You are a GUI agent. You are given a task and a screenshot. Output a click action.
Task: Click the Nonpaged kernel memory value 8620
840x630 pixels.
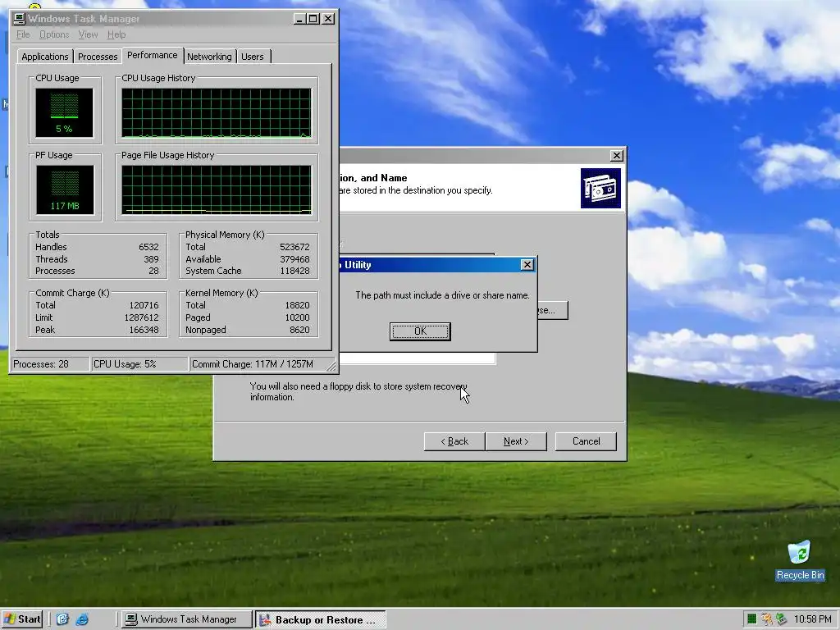pos(299,330)
